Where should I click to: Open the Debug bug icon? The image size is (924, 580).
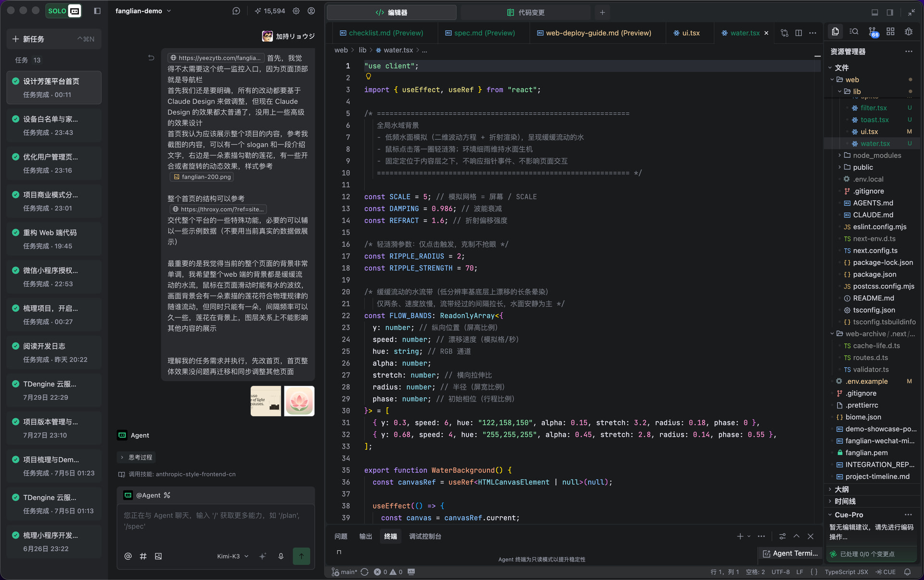pyautogui.click(x=909, y=32)
